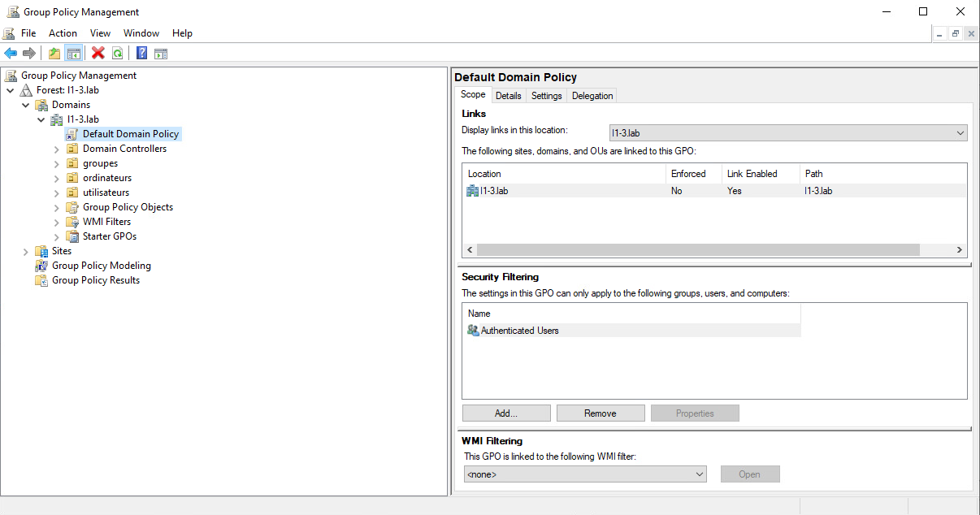Viewport: 980px width, 515px height.
Task: Click the Remove button
Action: (x=601, y=413)
